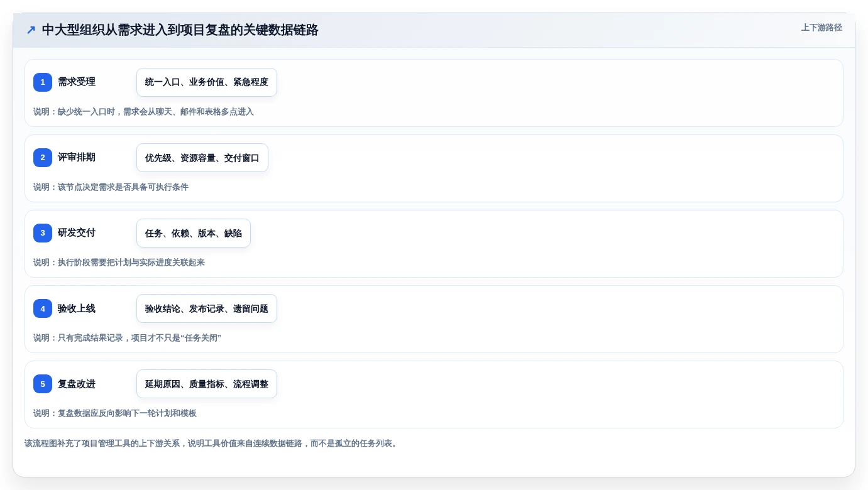Click step number badge 2 for 评审排期
Viewport: 868px width, 490px height.
tap(43, 158)
